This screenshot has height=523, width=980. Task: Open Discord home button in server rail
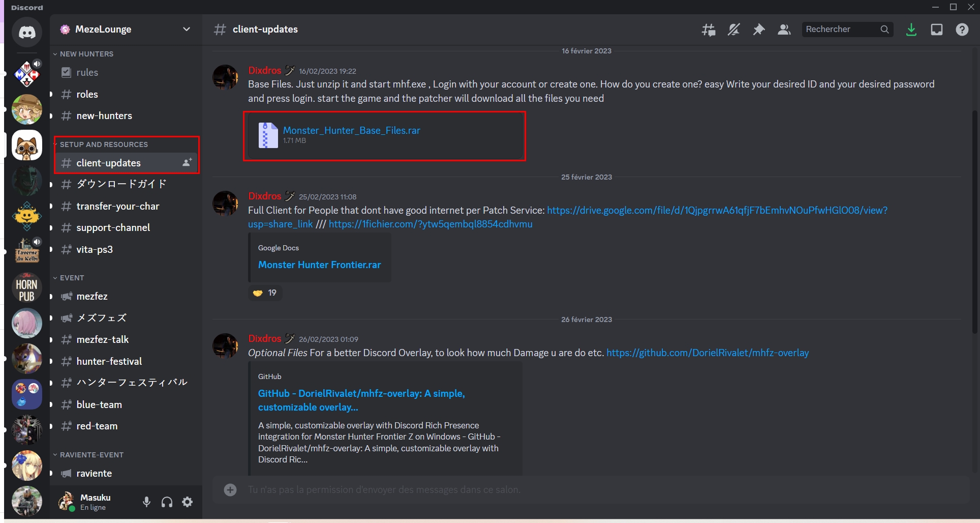click(x=26, y=32)
